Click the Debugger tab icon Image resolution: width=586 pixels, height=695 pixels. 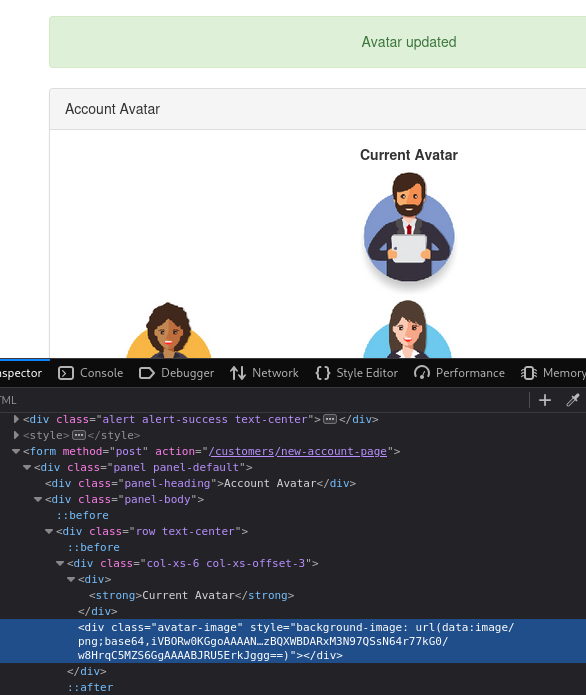[147, 373]
